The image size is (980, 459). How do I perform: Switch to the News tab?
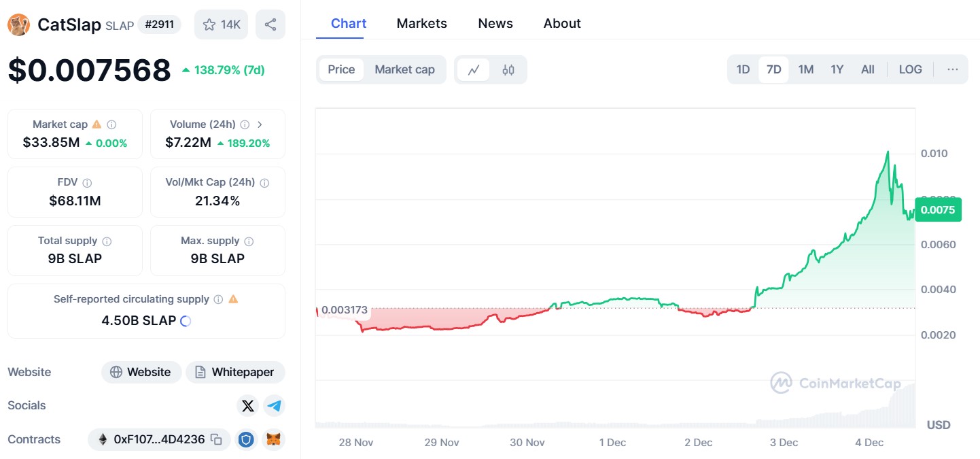click(495, 24)
